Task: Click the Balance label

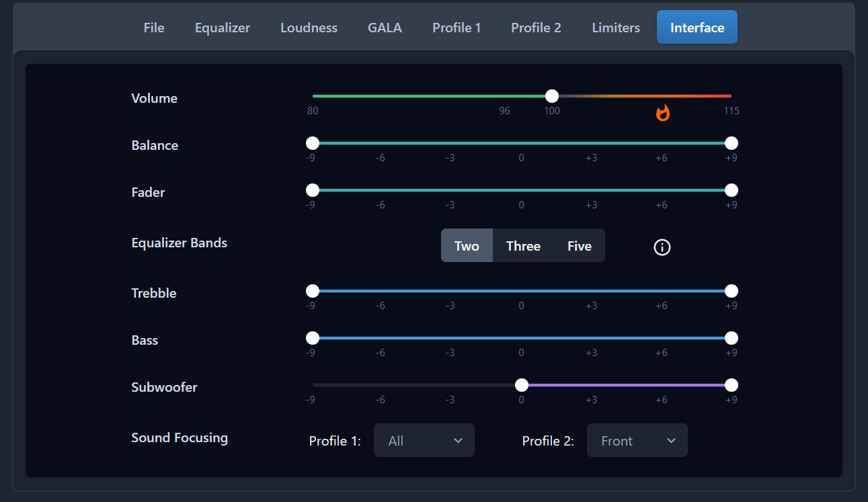Action: click(155, 145)
